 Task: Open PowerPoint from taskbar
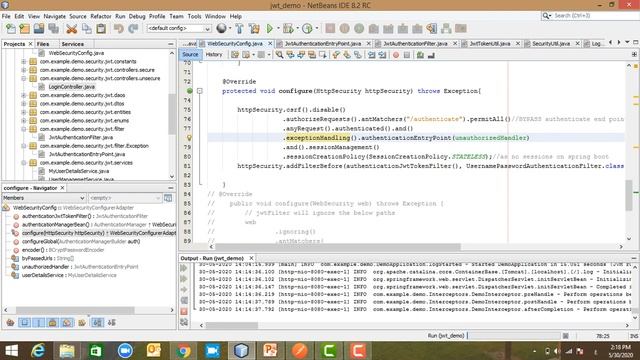coord(271,351)
